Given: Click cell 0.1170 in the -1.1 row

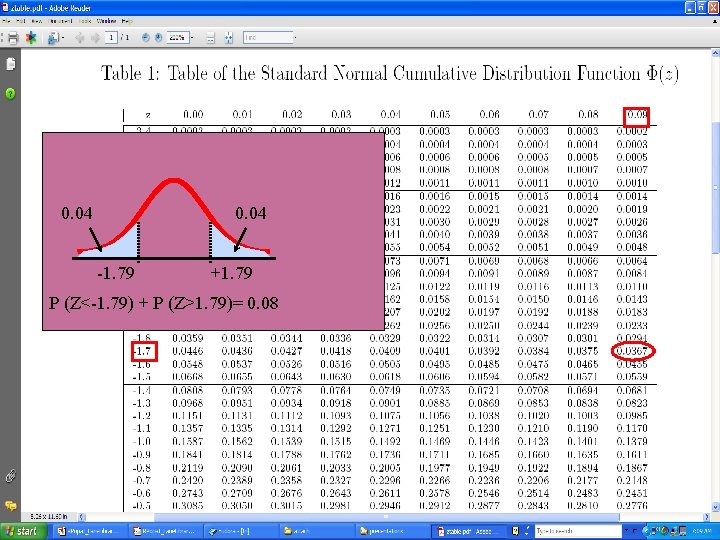Looking at the screenshot, I should (632, 428).
